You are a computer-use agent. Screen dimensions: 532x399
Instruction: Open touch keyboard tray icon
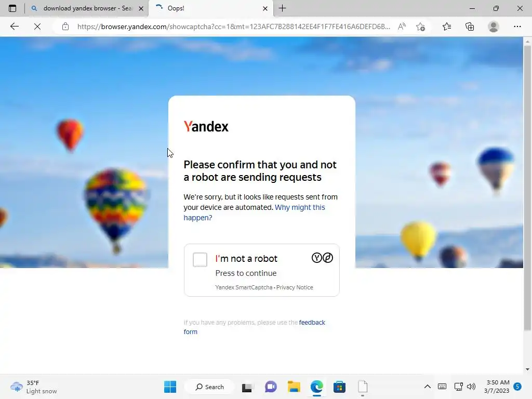coord(442,387)
